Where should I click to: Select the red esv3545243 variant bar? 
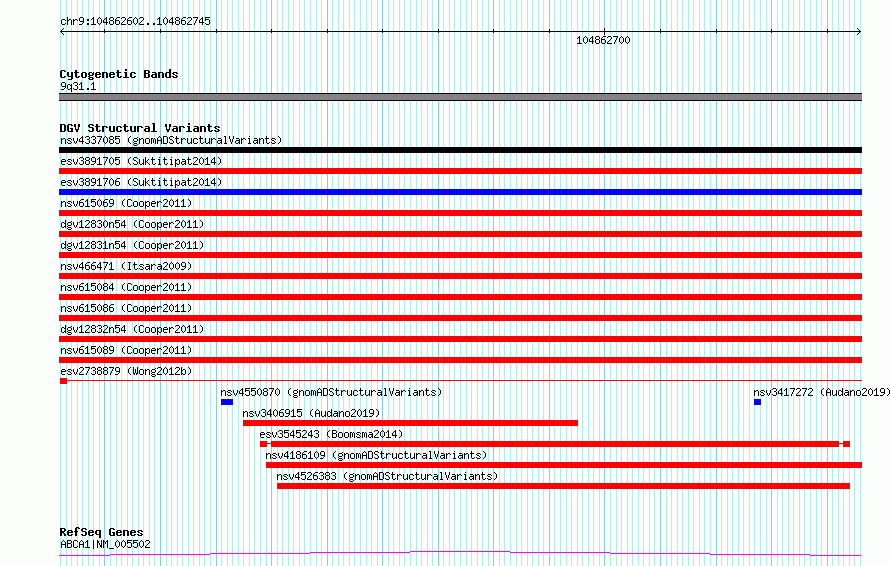pos(555,444)
